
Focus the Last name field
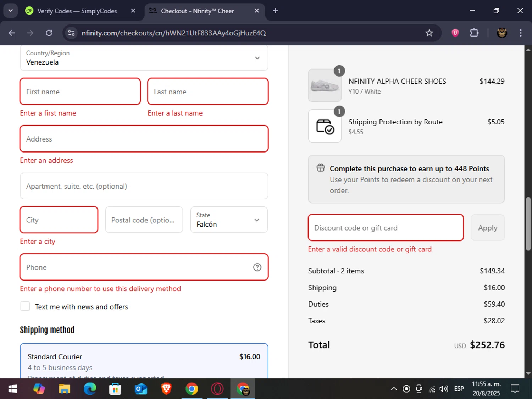[208, 92]
